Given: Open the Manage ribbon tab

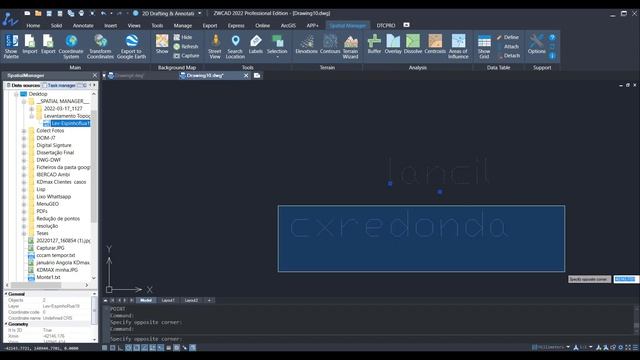Looking at the screenshot, I should (182, 25).
